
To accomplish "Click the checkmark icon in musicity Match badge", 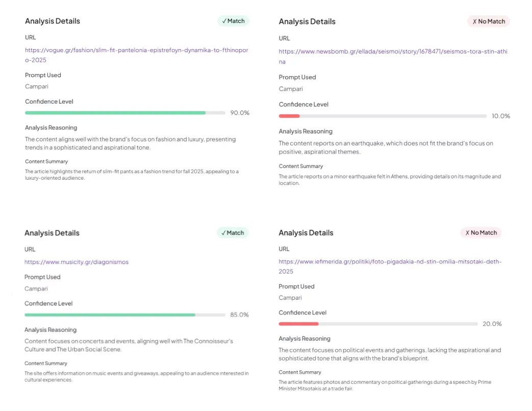I will (x=223, y=233).
